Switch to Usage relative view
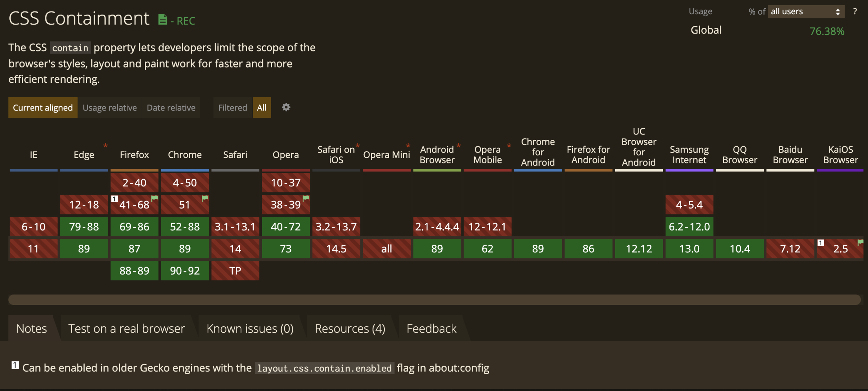The image size is (868, 391). [110, 108]
